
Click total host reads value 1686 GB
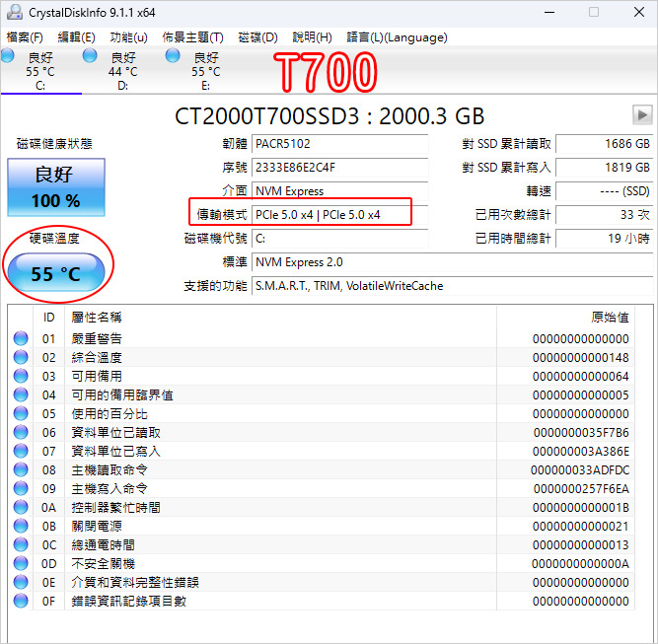point(605,144)
